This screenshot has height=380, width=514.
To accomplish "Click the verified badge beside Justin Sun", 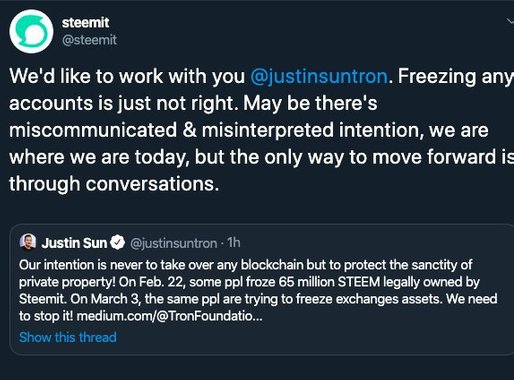I will tap(117, 243).
